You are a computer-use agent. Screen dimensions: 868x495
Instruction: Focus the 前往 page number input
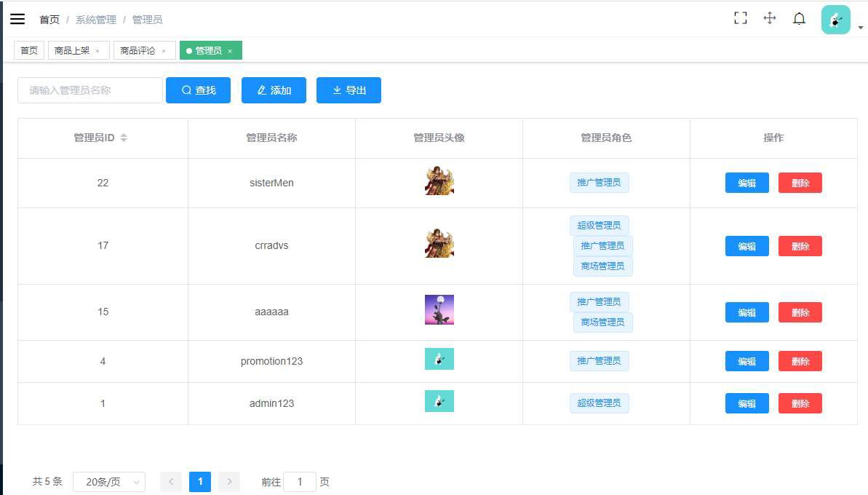click(x=300, y=482)
